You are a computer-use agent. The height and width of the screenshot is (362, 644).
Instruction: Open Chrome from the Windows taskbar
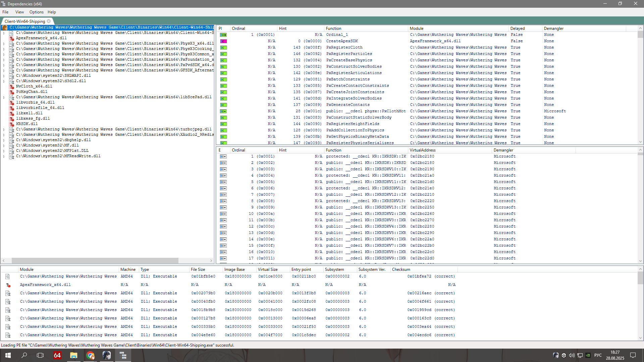pyautogui.click(x=90, y=355)
